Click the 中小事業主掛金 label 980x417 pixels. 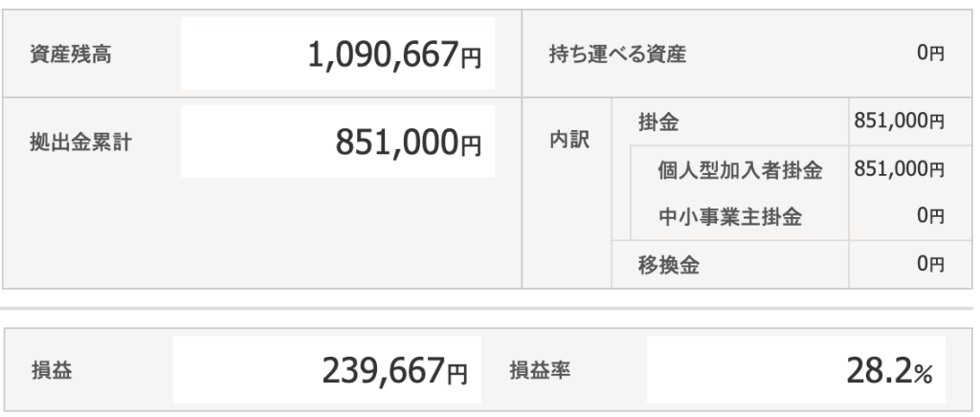coord(731,217)
